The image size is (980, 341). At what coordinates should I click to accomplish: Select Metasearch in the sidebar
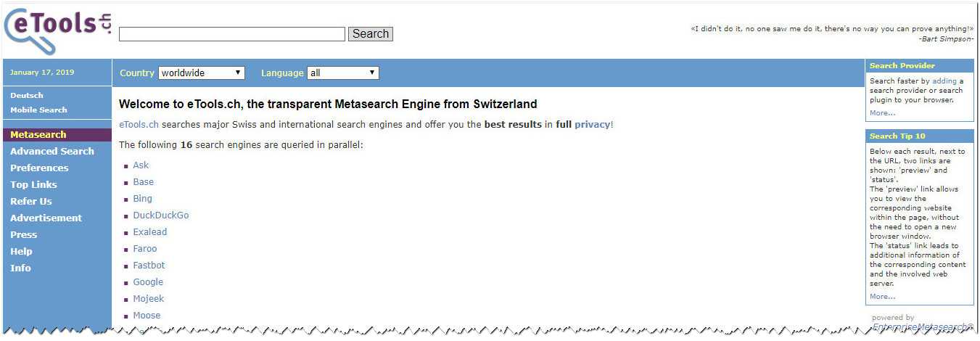tap(38, 134)
